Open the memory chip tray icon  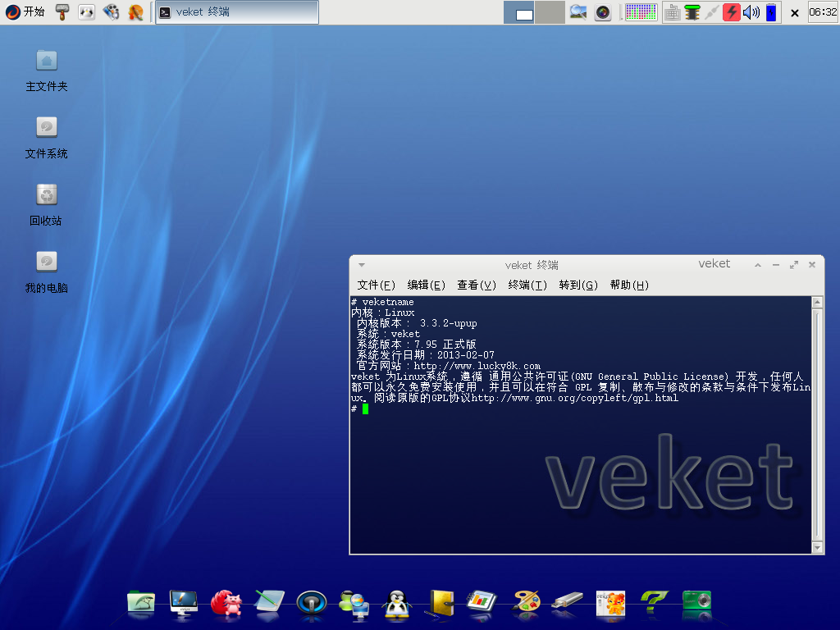click(x=692, y=12)
